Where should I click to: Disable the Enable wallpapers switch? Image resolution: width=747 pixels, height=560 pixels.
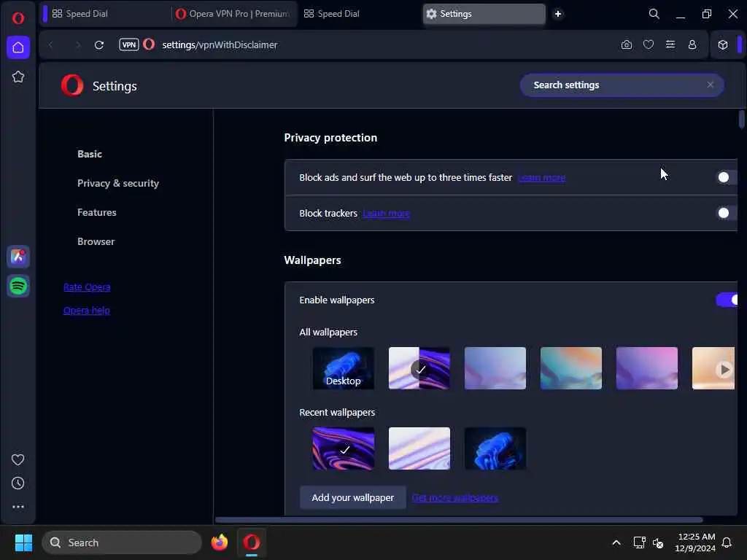[x=727, y=300]
